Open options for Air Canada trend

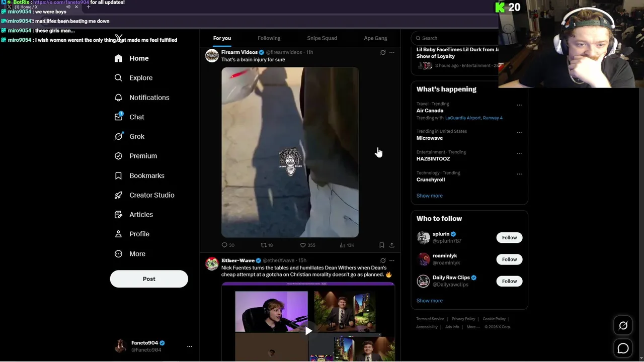(x=519, y=105)
